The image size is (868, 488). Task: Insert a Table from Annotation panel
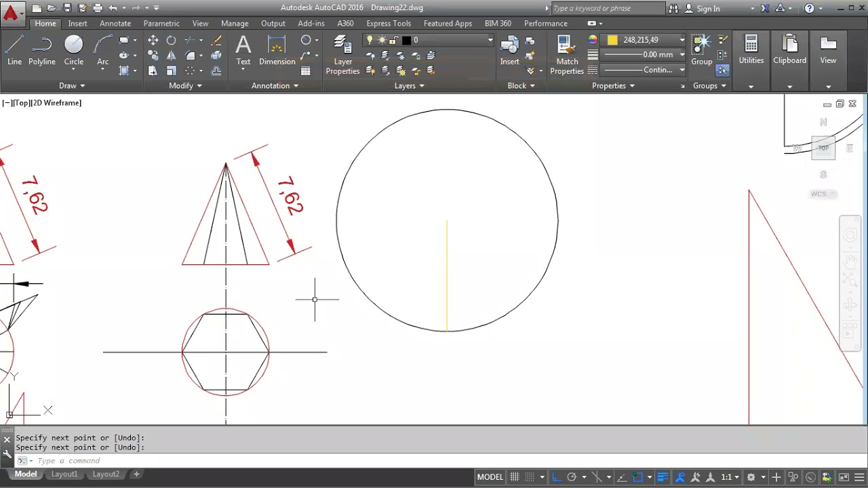306,70
